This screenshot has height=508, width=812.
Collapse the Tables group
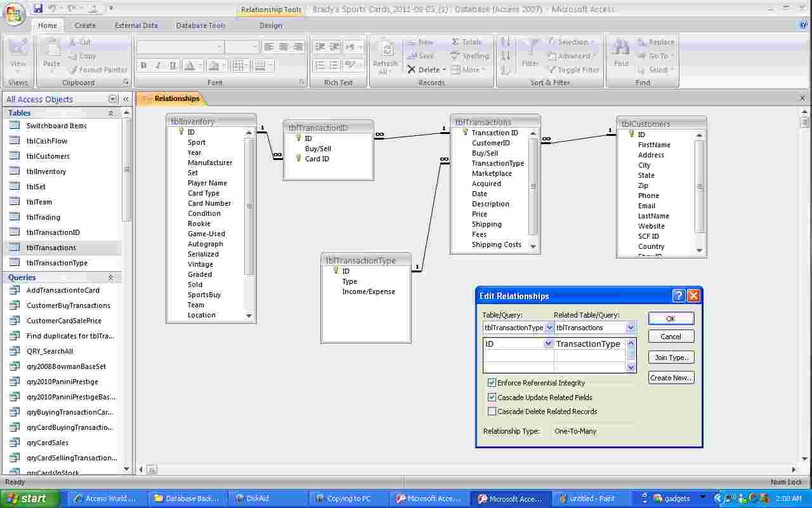(111, 113)
